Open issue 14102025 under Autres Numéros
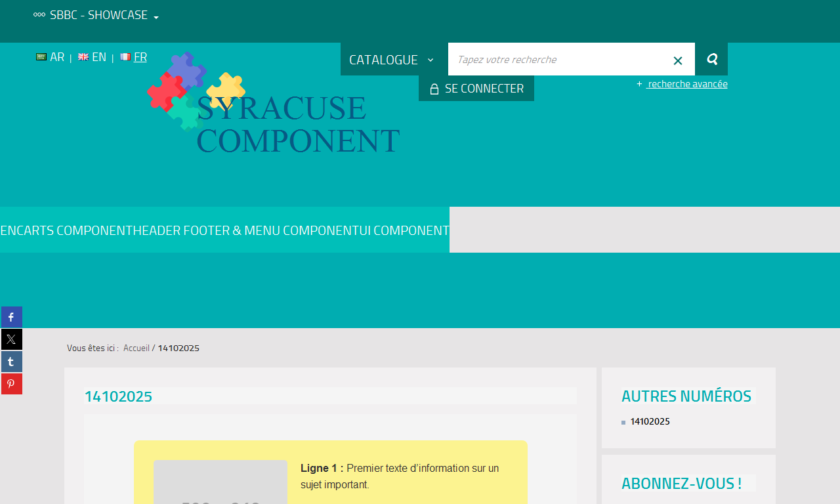The height and width of the screenshot is (504, 840). coord(650,421)
